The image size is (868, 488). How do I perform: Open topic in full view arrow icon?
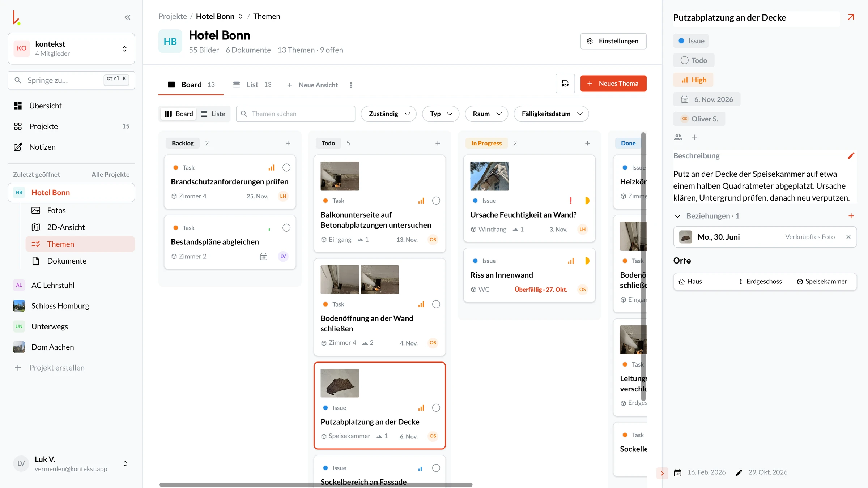click(851, 17)
